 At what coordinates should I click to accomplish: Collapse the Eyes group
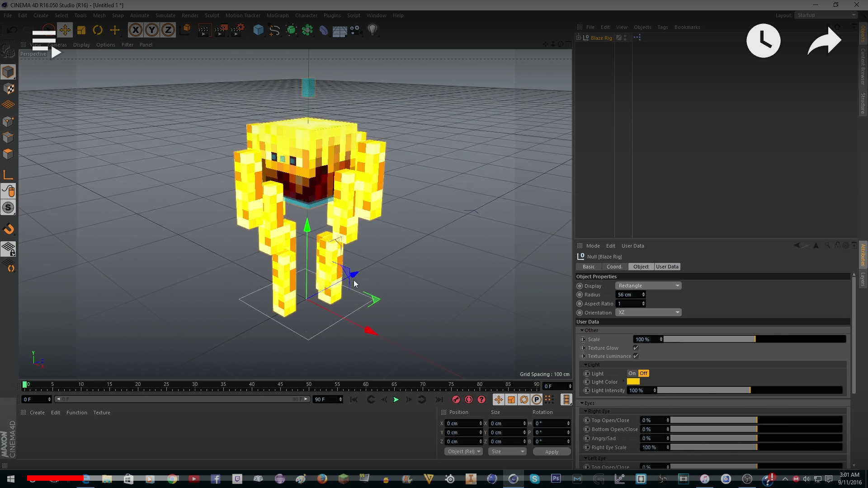pyautogui.click(x=582, y=403)
